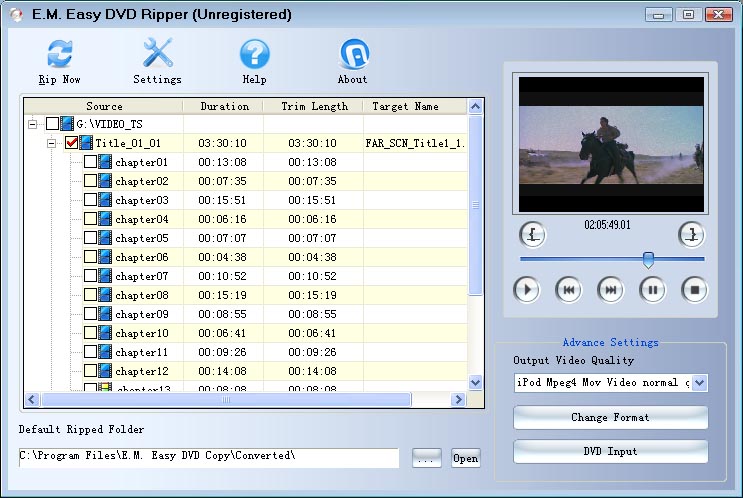Open the Output Video Quality dropdown
Screen dimensions: 743x498
click(x=700, y=383)
